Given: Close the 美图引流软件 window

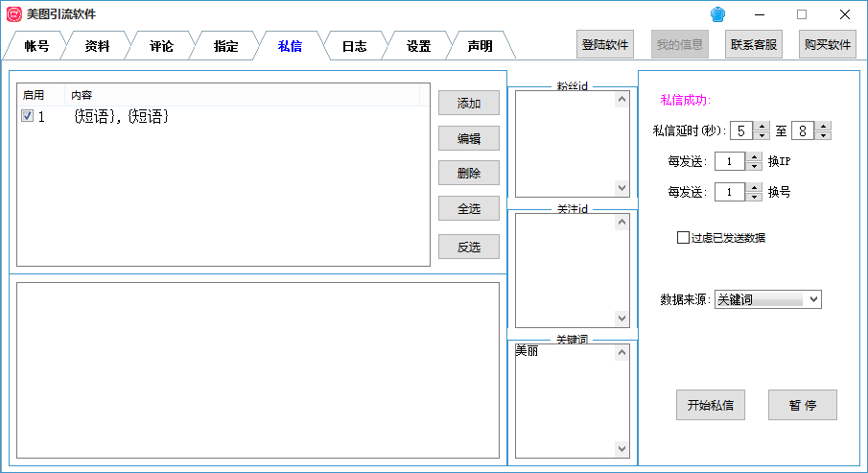Looking at the screenshot, I should coord(845,14).
